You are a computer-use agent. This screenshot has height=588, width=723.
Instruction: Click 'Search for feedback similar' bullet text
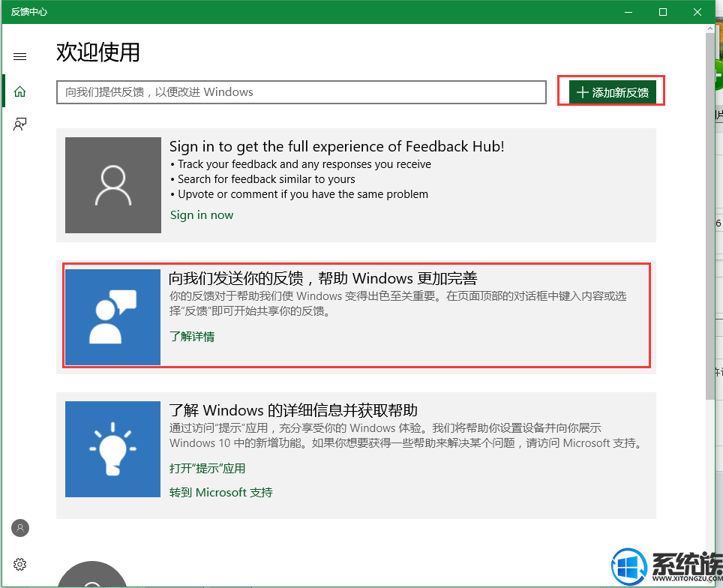266,179
